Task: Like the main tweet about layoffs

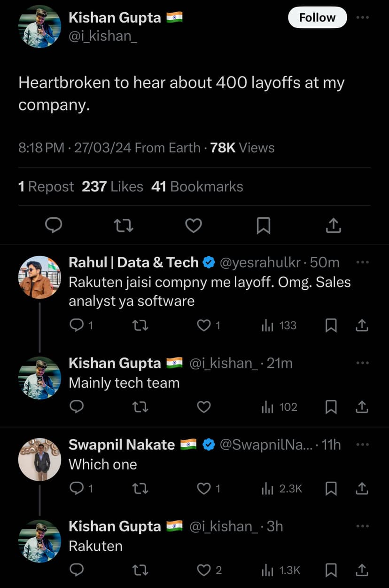Action: (x=193, y=226)
